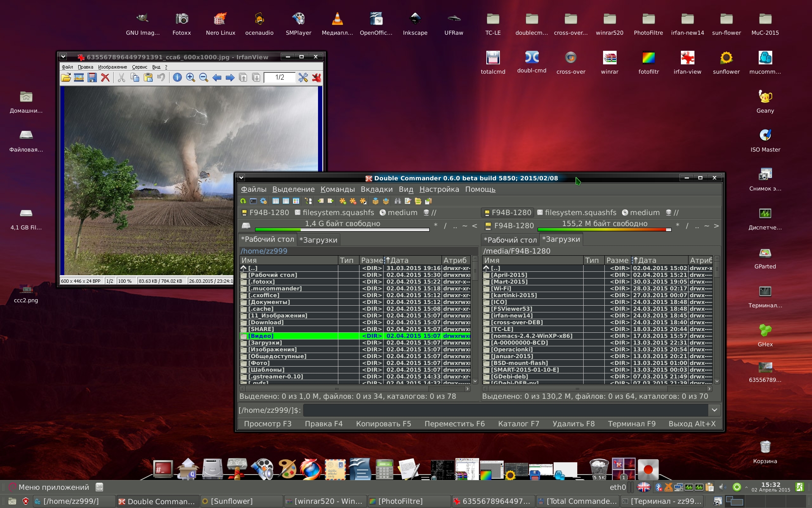Click IrfanView image information icon

coord(177,77)
